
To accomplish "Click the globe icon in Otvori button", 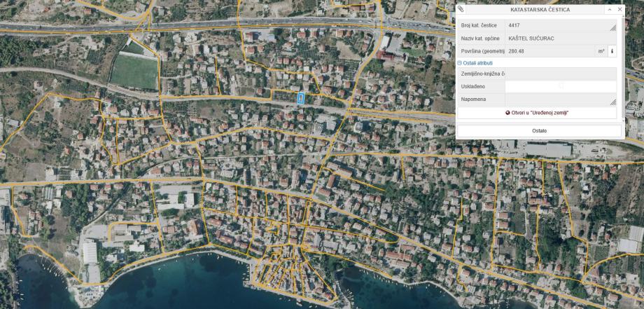I will click(507, 113).
